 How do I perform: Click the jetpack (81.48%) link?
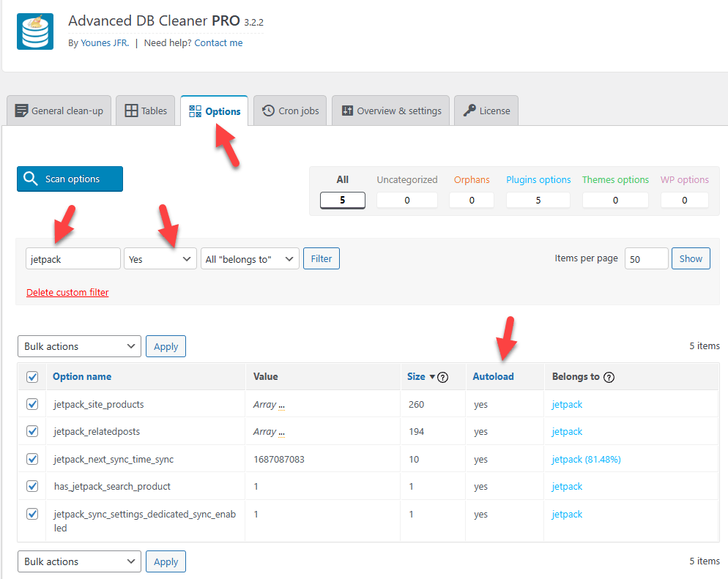pyautogui.click(x=587, y=460)
